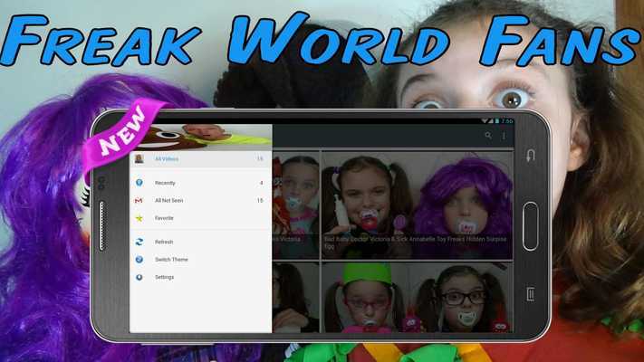Click the All Not Seen count 15

pyautogui.click(x=260, y=200)
